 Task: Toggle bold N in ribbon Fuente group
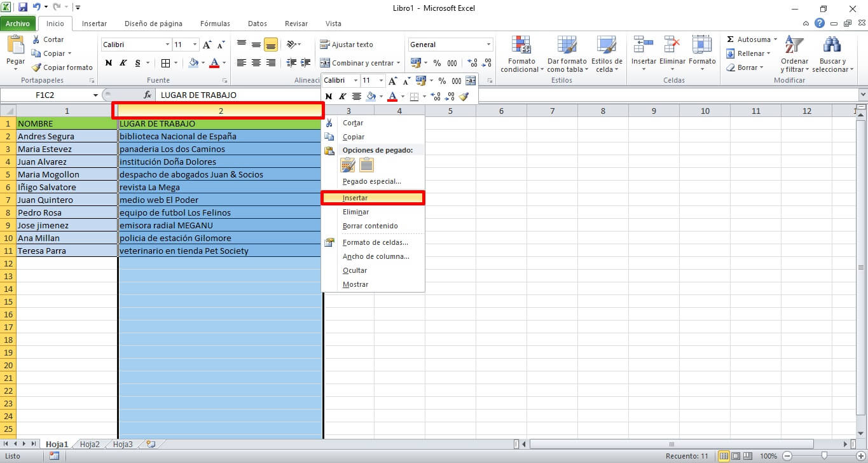click(x=109, y=63)
